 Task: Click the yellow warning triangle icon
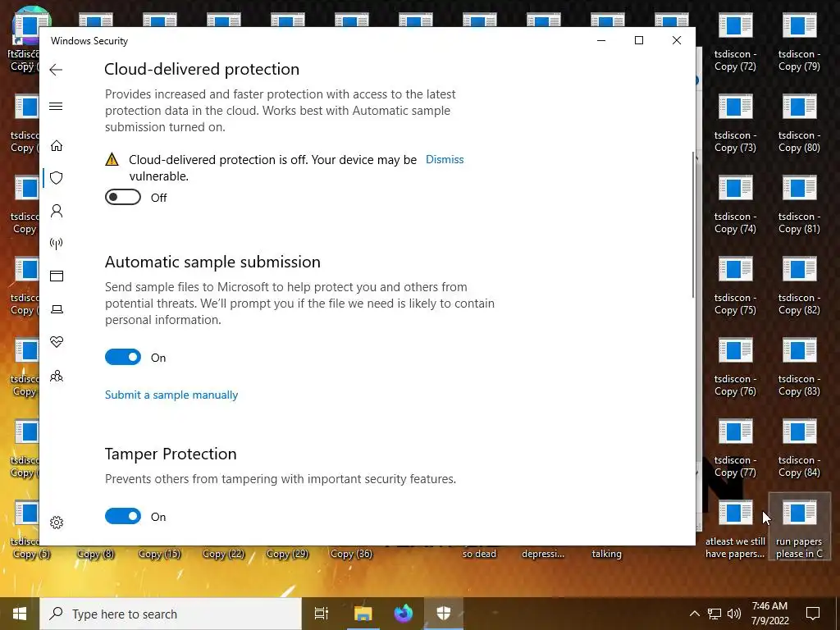(112, 159)
